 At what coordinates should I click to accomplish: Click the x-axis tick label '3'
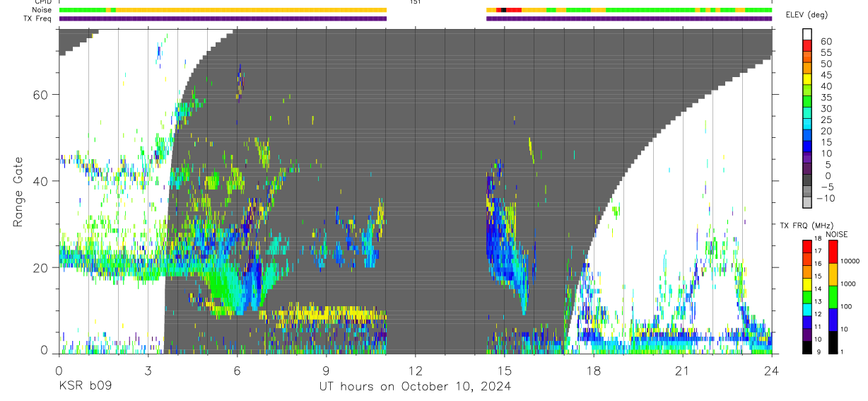point(148,370)
